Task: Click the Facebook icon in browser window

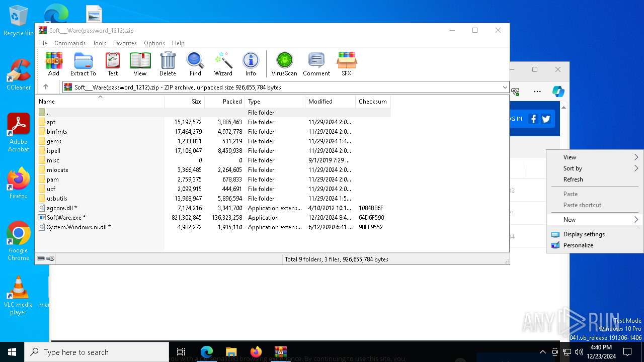Action: tap(533, 119)
